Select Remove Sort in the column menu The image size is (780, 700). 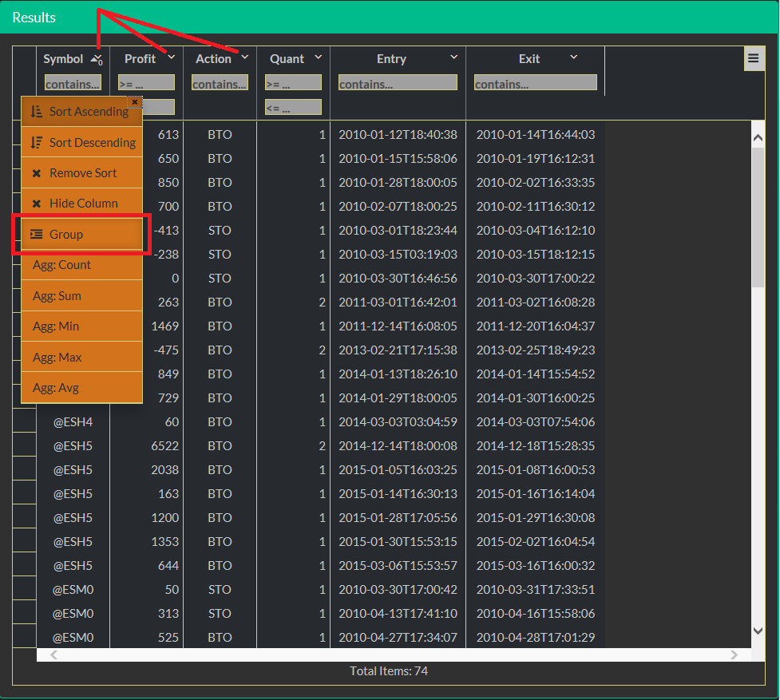coord(82,173)
